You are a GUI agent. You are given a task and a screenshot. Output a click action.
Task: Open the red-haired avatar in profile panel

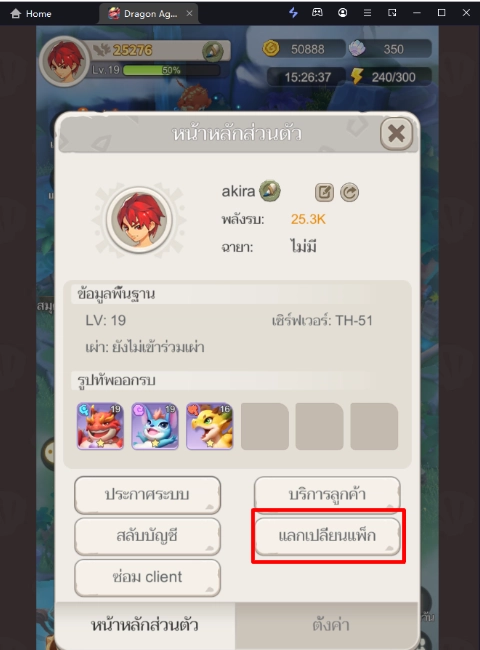click(140, 219)
